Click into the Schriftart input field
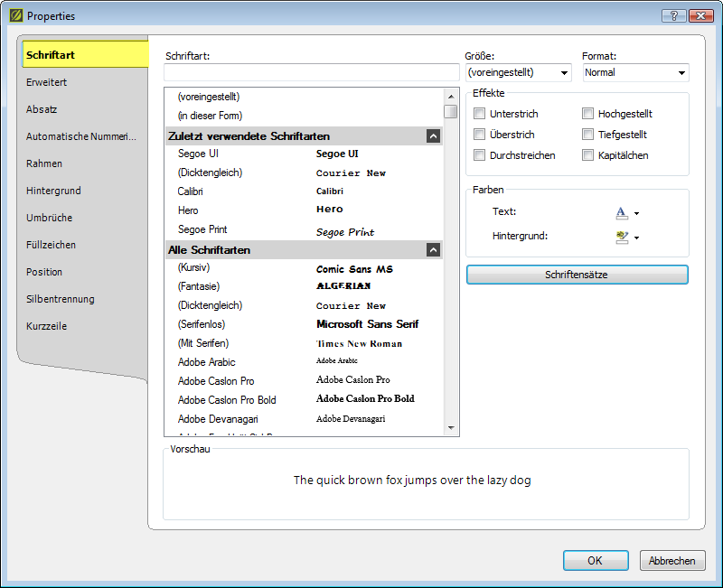The height and width of the screenshot is (588, 723). pyautogui.click(x=312, y=72)
